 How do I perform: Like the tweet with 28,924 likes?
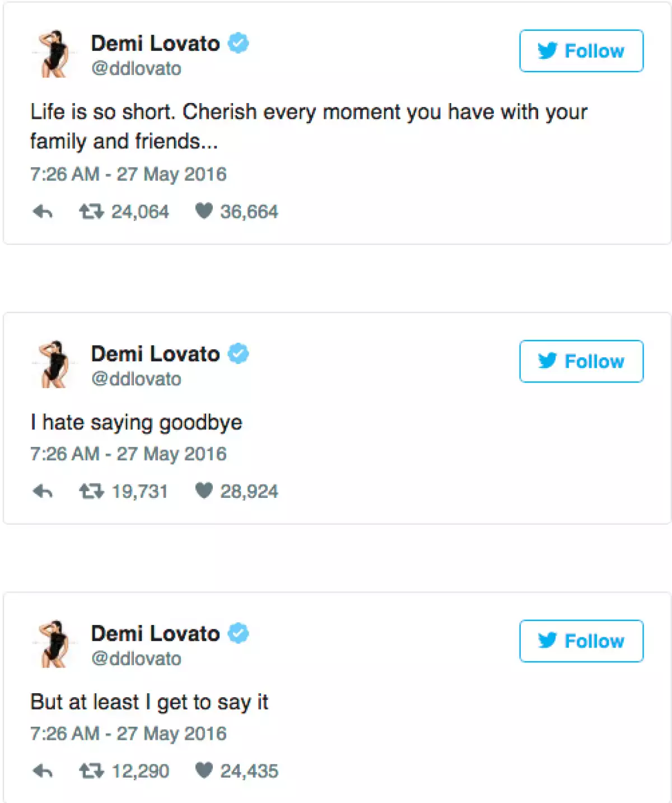coord(204,491)
